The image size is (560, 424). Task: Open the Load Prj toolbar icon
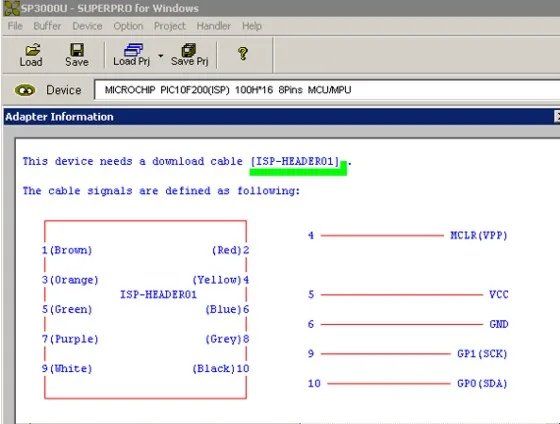click(132, 55)
